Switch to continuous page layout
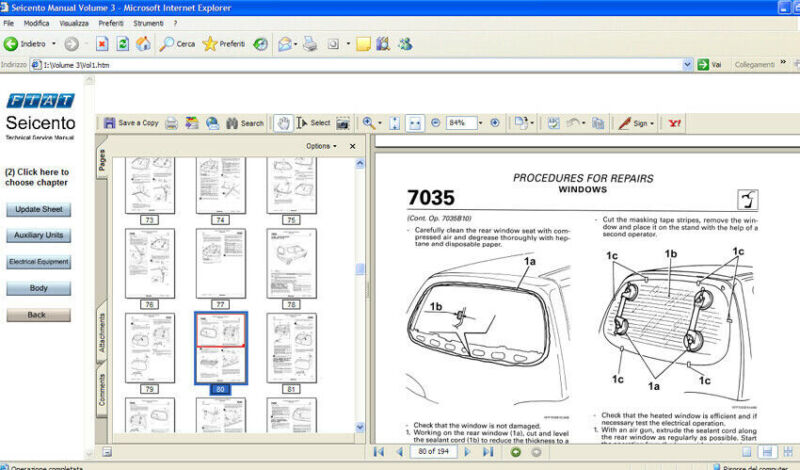Image resolution: width=800 pixels, height=470 pixels. 764,452
